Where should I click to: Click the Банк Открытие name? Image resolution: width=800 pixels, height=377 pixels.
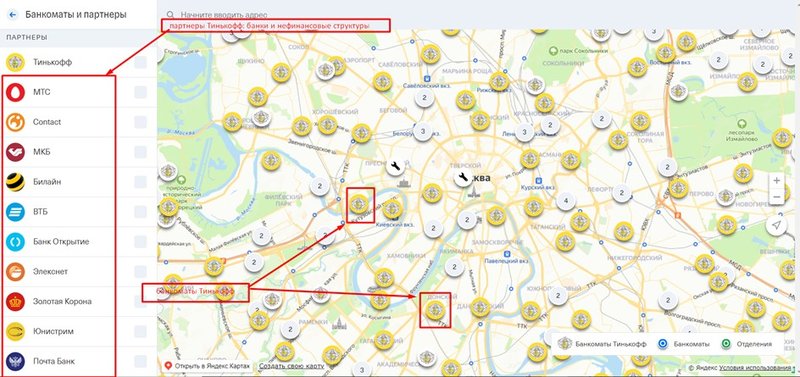pyautogui.click(x=61, y=242)
